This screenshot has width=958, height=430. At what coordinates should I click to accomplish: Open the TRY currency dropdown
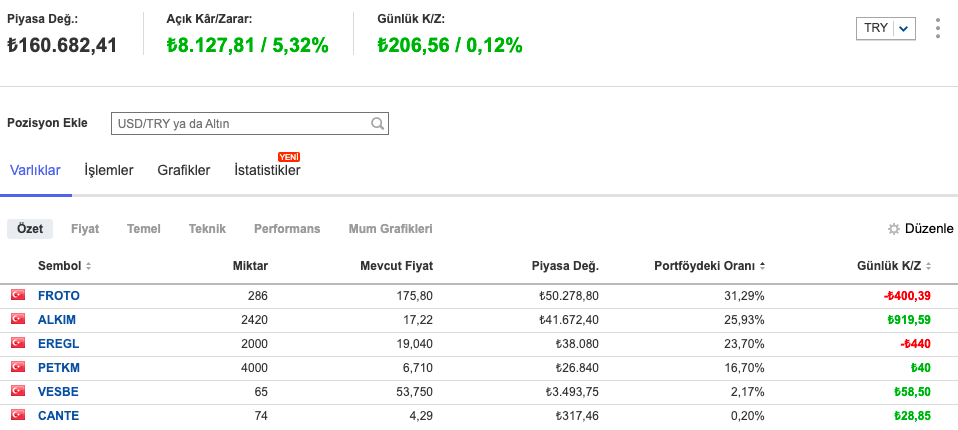886,28
